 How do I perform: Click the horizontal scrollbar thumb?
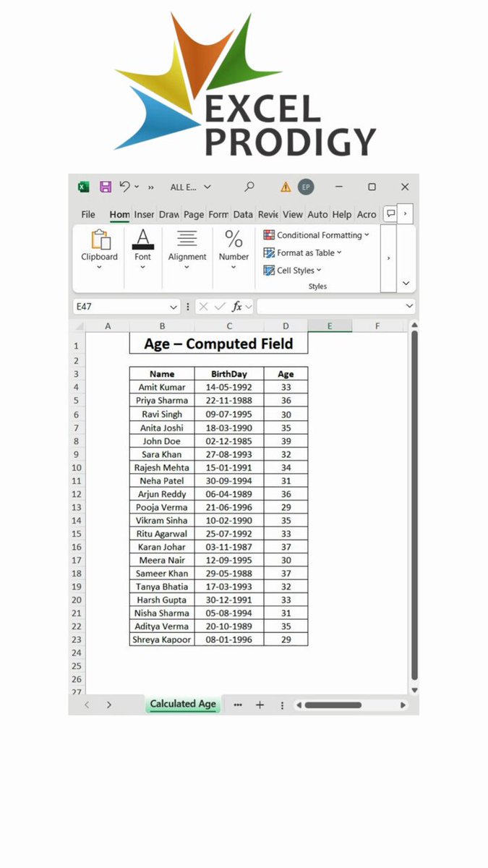pyautogui.click(x=333, y=705)
